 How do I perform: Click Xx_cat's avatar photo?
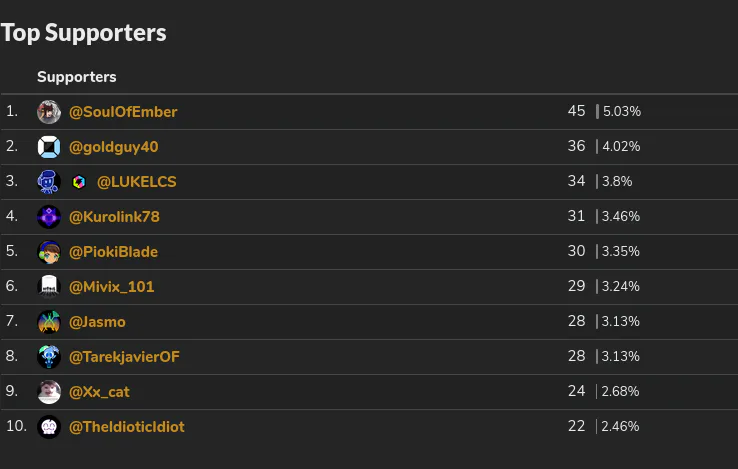[49, 392]
